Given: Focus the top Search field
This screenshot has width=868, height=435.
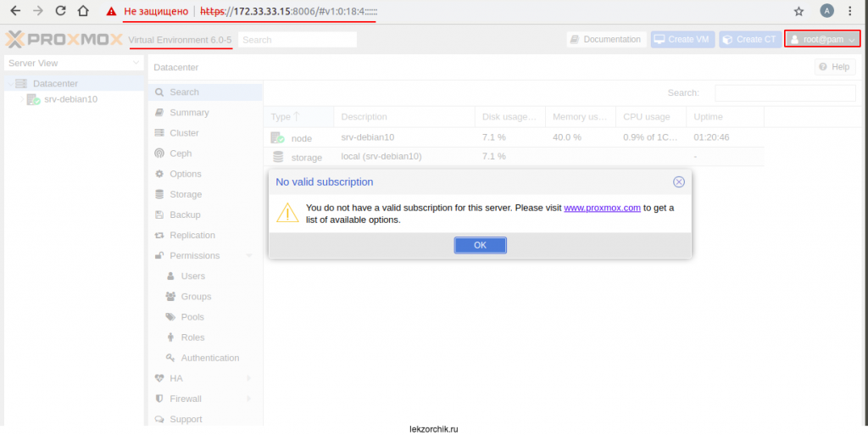Looking at the screenshot, I should click(x=298, y=40).
